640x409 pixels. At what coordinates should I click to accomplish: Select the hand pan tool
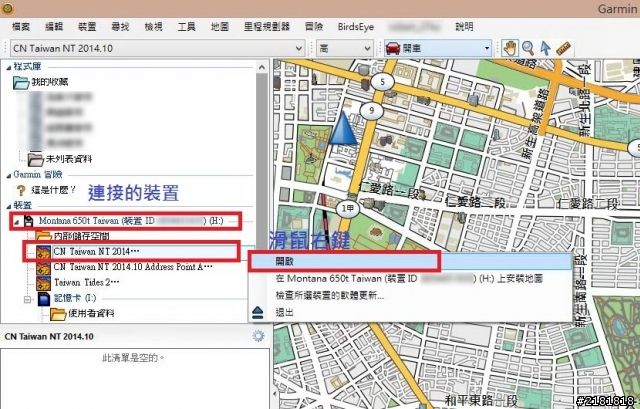coord(509,48)
